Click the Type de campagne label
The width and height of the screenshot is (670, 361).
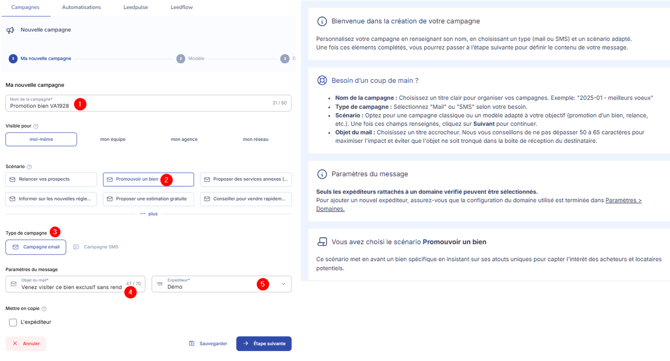(26, 233)
